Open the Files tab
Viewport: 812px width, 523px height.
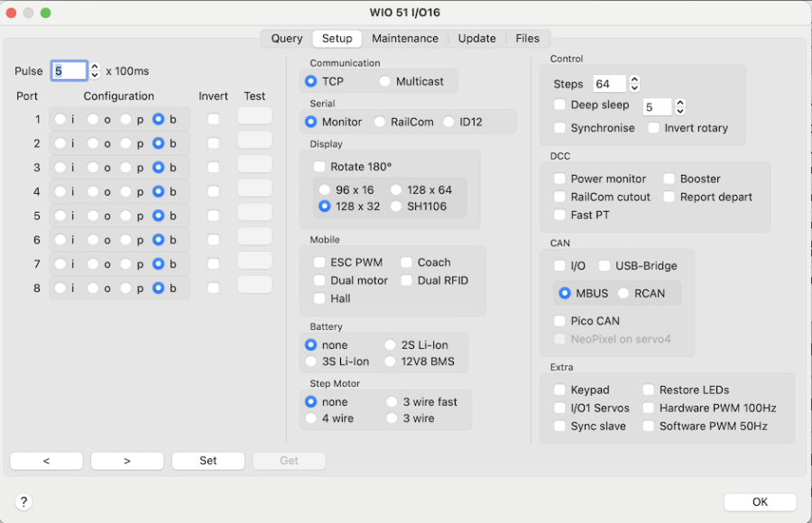528,39
